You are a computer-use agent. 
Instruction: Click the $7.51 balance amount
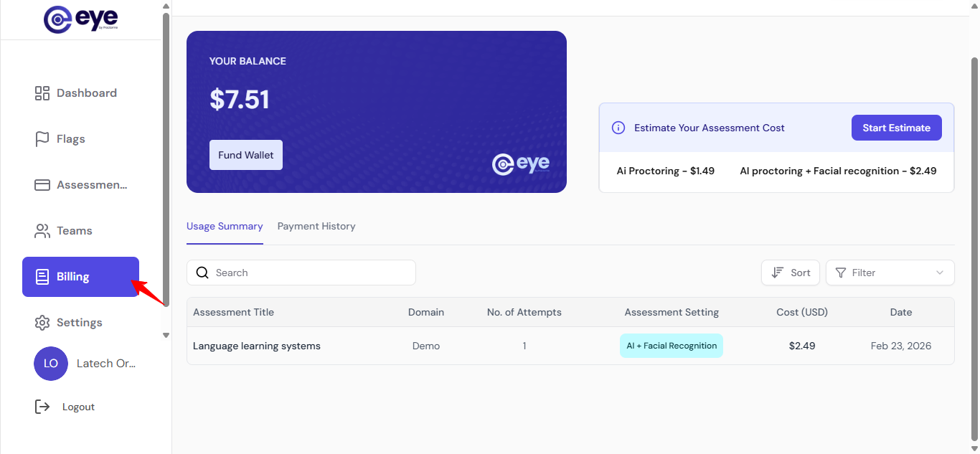(x=240, y=100)
